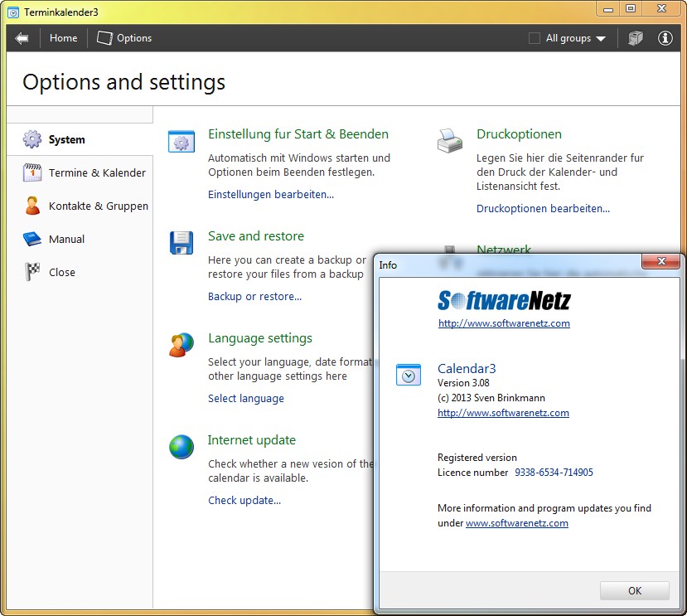Screen dimensions: 687x616
Task: Click the printer icon for Druckoptionen
Action: (450, 141)
